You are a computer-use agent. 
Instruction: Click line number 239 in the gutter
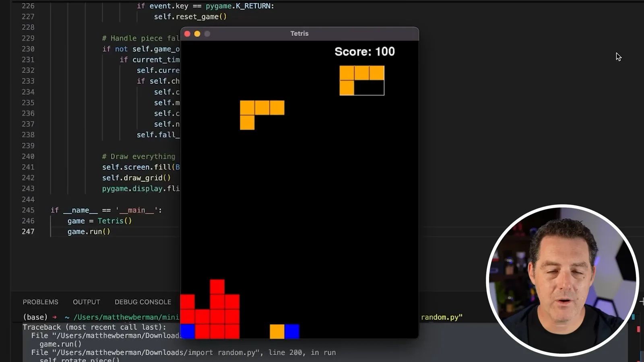28,146
